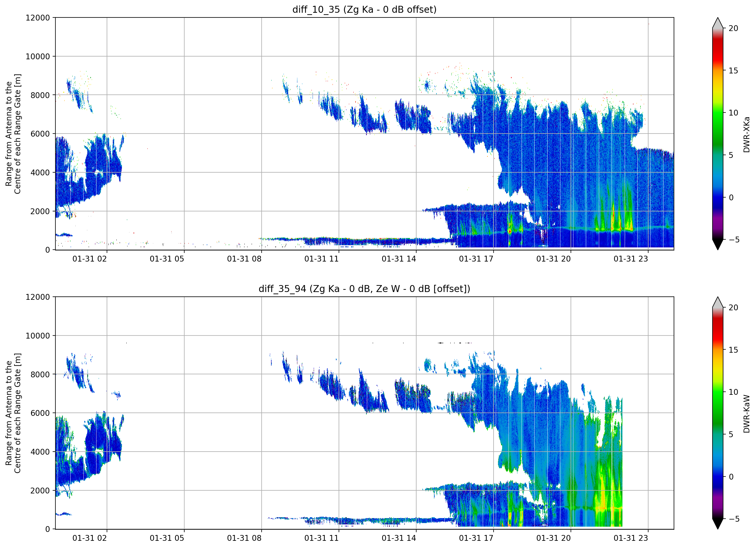Click "01-31 23" x-tick under the diff_10_35 plot

(x=631, y=259)
